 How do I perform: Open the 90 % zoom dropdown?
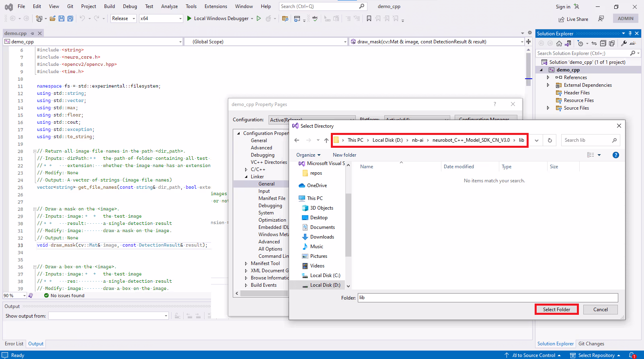click(25, 296)
